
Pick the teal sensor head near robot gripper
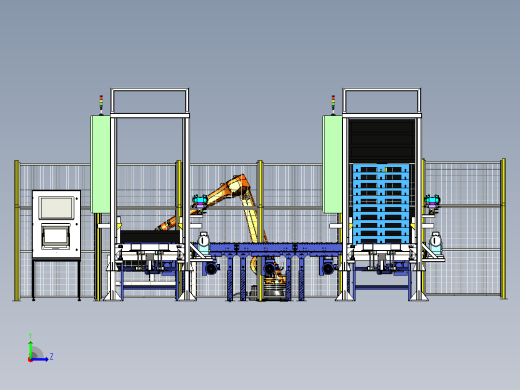pyautogui.click(x=200, y=200)
